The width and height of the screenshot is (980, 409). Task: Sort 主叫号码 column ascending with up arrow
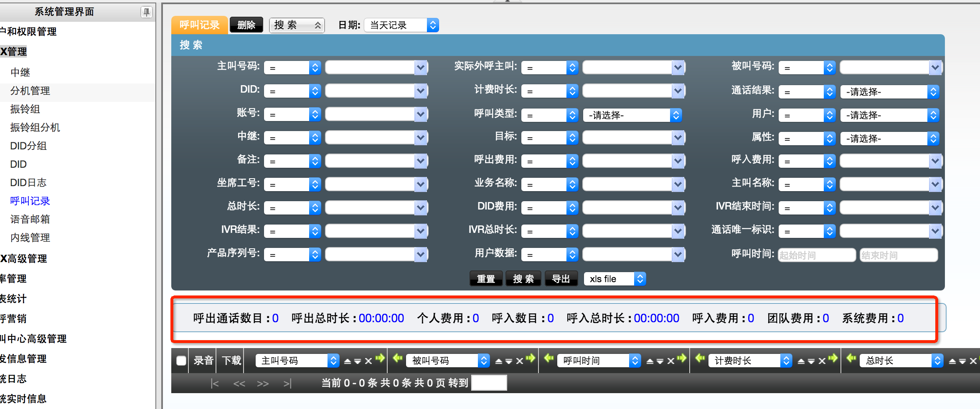pos(347,361)
